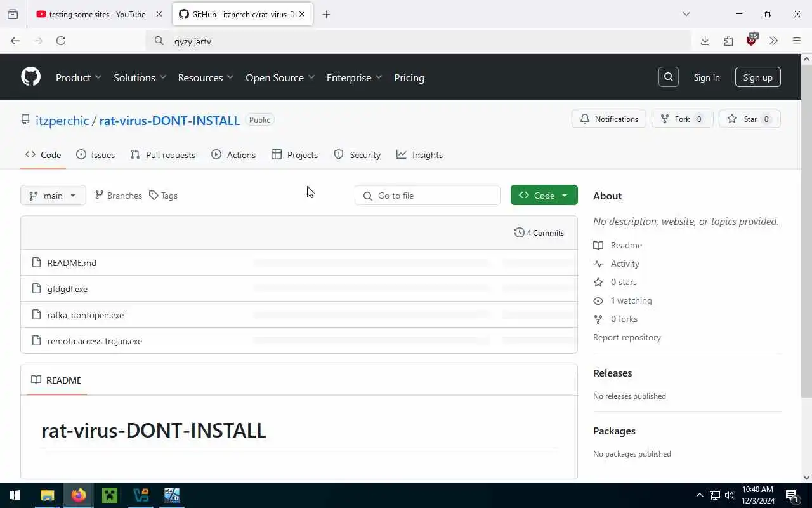
Task: Click the GitHub logo icon
Action: 30,77
